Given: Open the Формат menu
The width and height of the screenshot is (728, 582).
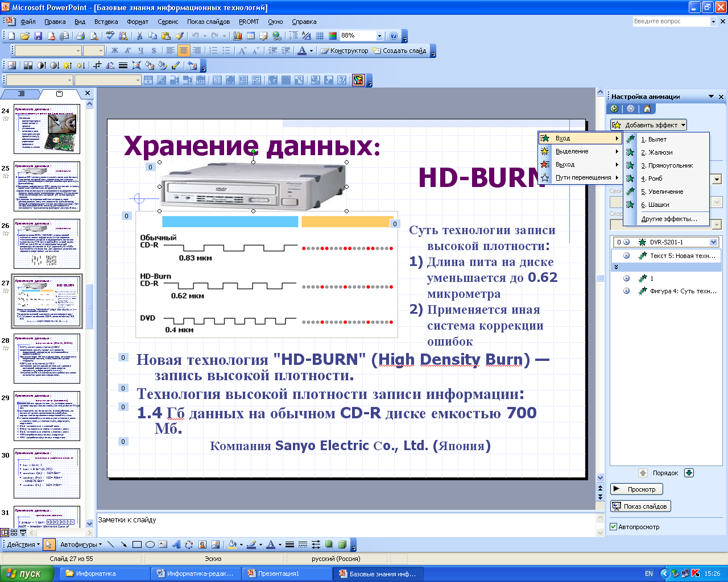Looking at the screenshot, I should [x=138, y=22].
